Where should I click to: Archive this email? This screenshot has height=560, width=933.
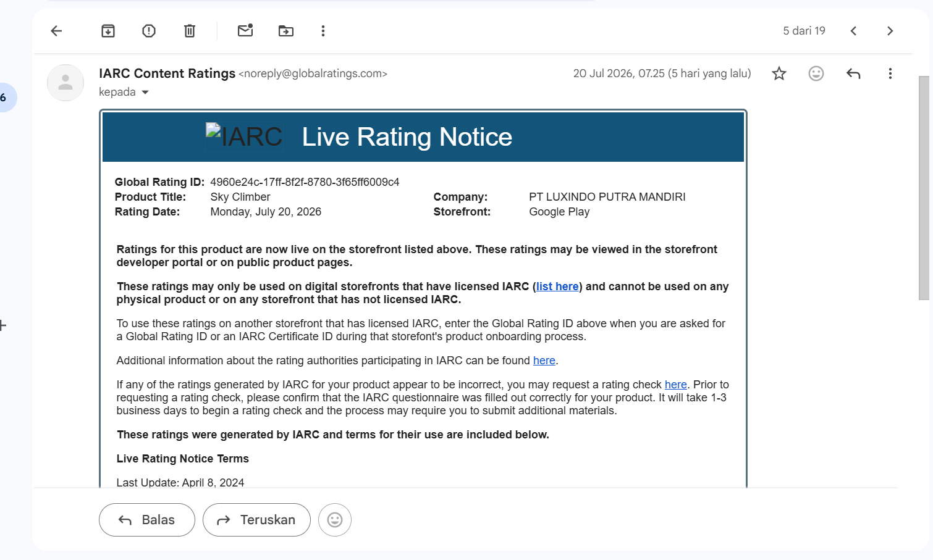point(108,31)
